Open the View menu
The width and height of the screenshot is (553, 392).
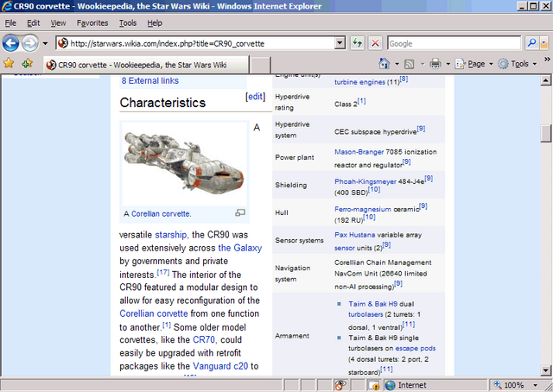58,23
